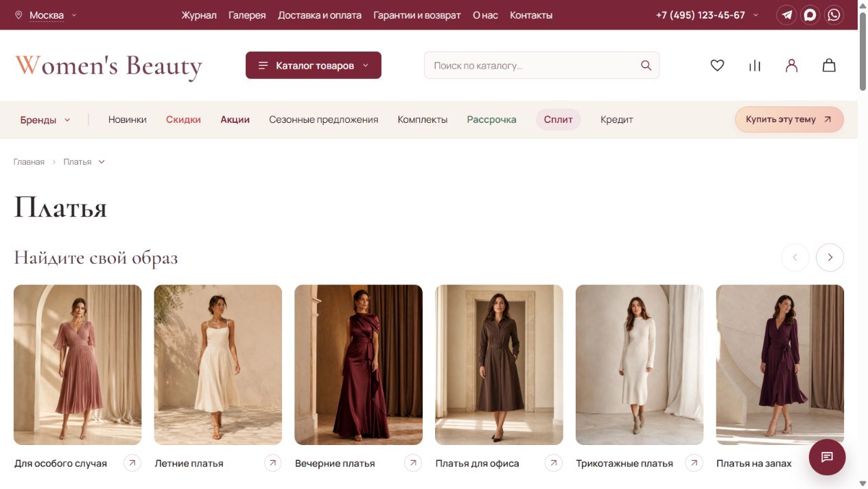Screen dimensions: 868x489
Task: Open the user account icon
Action: (792, 65)
